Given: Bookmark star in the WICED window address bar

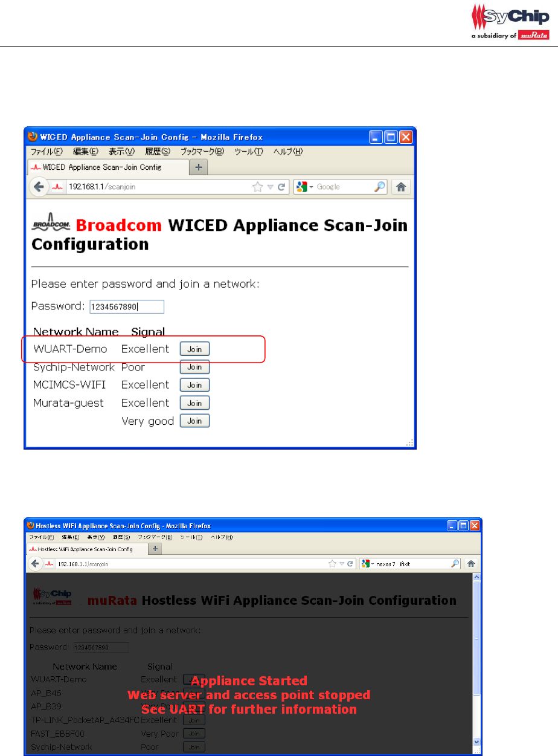Looking at the screenshot, I should [x=258, y=187].
